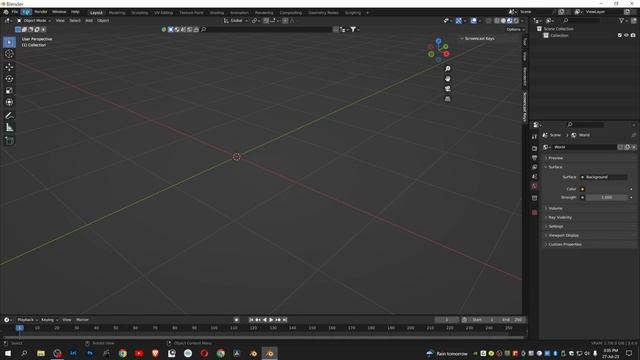Viewport: 640px width, 360px height.
Task: Select the Select Box tool
Action: tap(9, 42)
